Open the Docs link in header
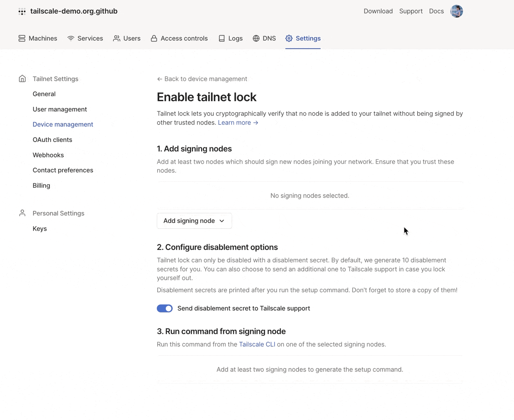Viewport: 514px width, 420px height. 436,11
